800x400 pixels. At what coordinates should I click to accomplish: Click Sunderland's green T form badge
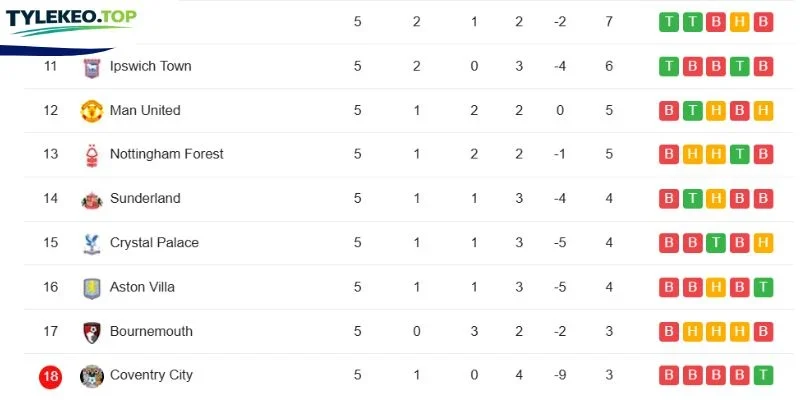[x=692, y=198]
